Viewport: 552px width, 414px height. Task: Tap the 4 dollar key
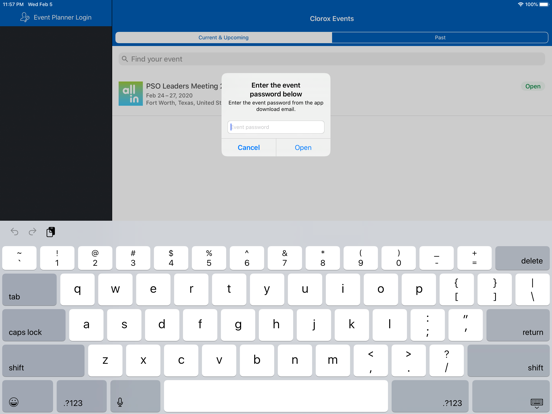coord(171,258)
